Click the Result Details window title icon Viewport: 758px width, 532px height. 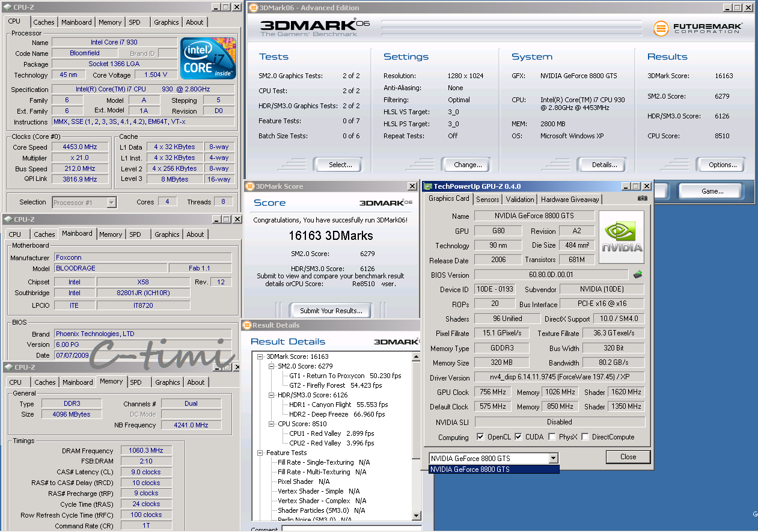tap(247, 325)
